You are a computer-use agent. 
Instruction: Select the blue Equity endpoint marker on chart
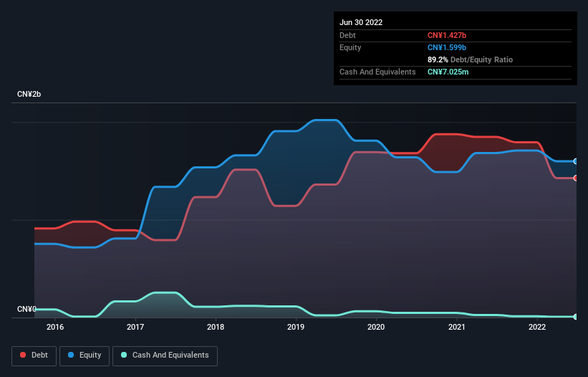[576, 161]
